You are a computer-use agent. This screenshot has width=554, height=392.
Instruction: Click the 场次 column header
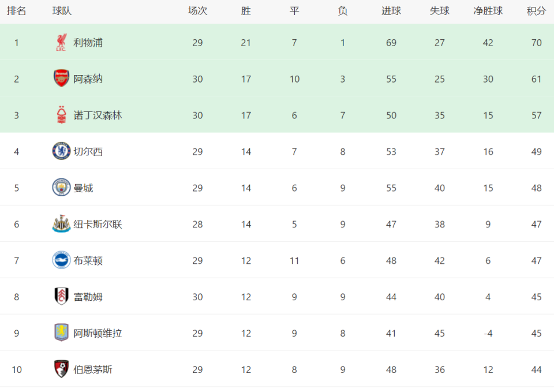(x=197, y=11)
